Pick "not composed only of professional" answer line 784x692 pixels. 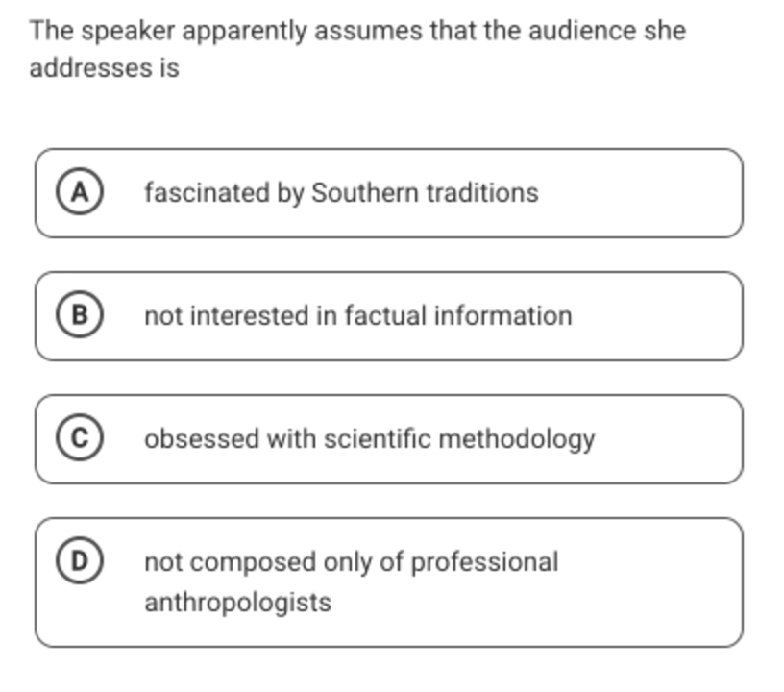pos(352,562)
